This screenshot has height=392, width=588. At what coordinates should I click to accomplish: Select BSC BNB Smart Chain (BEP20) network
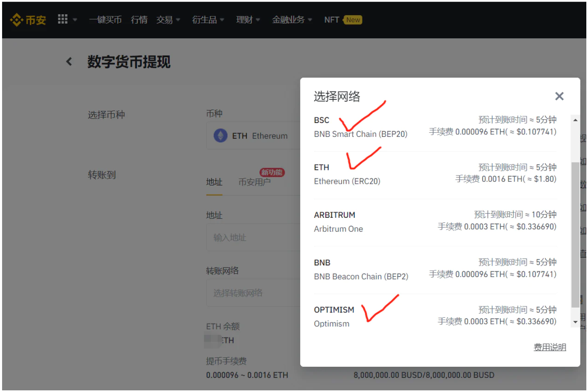[435, 127]
